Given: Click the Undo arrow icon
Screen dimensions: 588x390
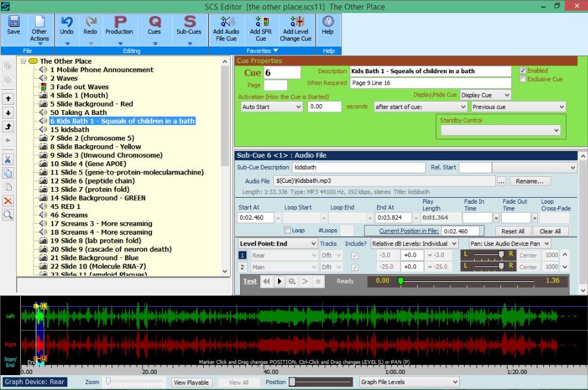Looking at the screenshot, I should click(x=67, y=22).
